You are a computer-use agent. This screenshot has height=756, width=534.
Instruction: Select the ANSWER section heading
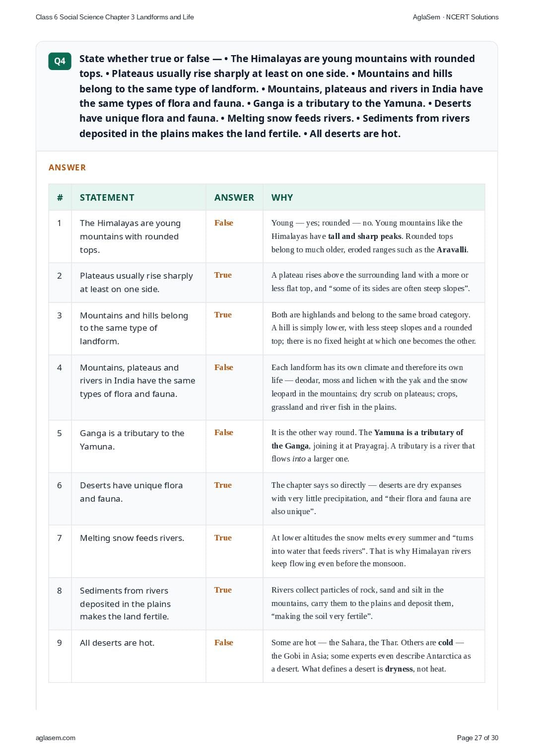[x=67, y=167]
